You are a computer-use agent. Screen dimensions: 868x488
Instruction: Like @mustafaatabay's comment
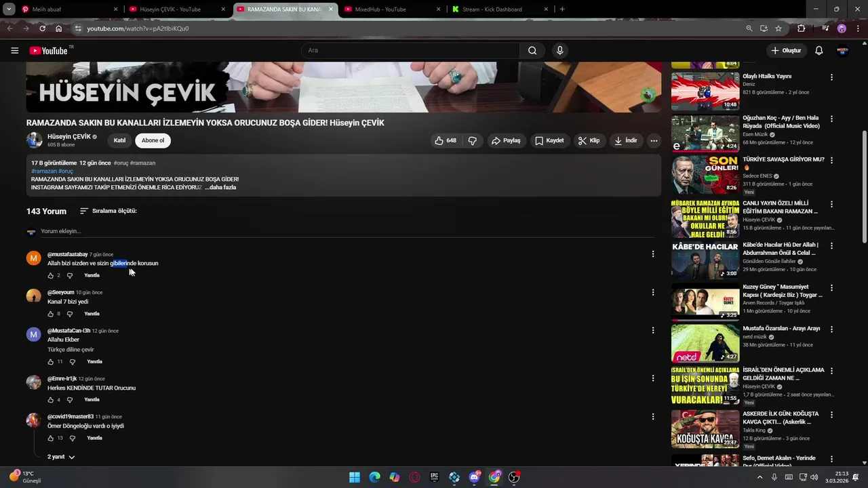(x=50, y=276)
